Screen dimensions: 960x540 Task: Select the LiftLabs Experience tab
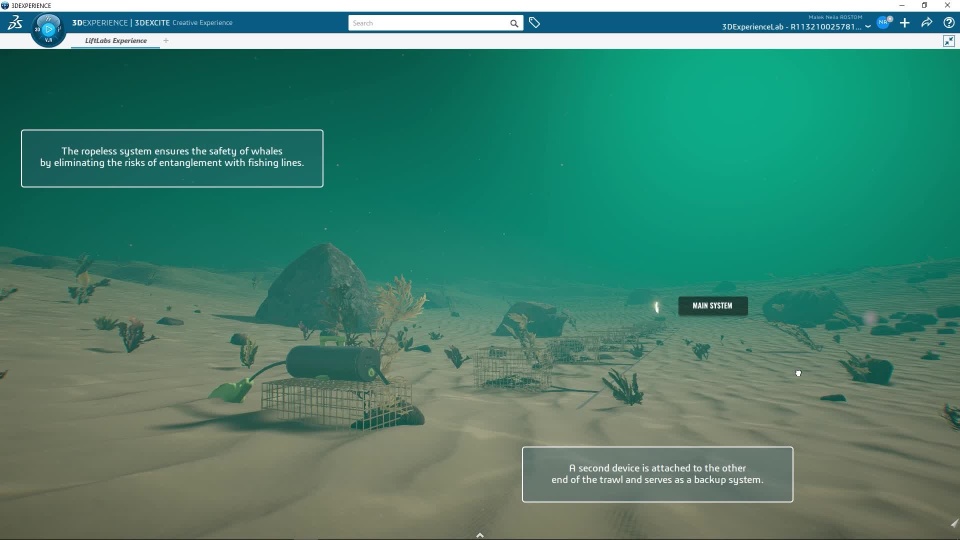[116, 40]
